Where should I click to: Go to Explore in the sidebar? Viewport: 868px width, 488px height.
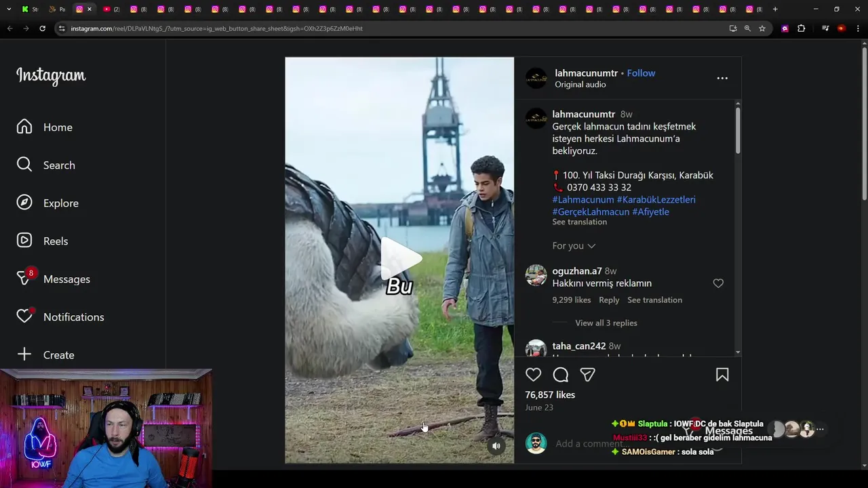[x=47, y=203]
